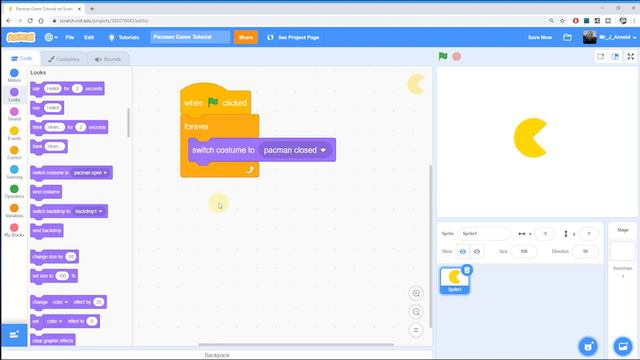The height and width of the screenshot is (360, 640).
Task: Open the Control blocks category
Action: (14, 153)
